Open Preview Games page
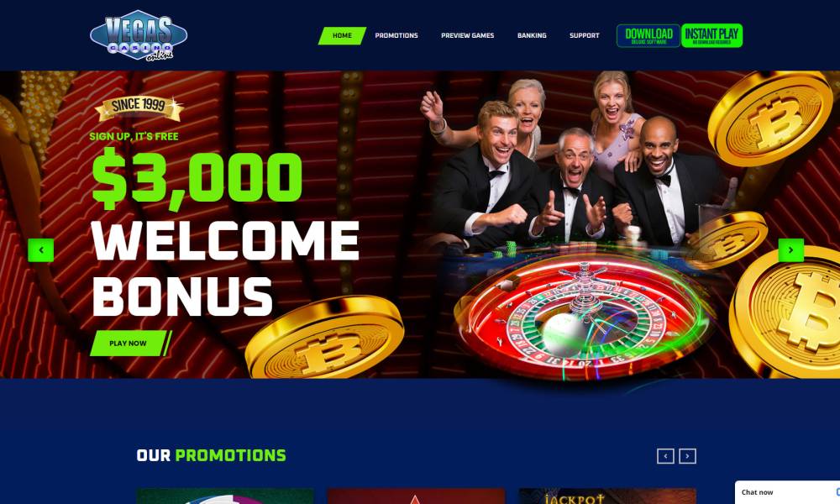The image size is (840, 504). coord(468,36)
